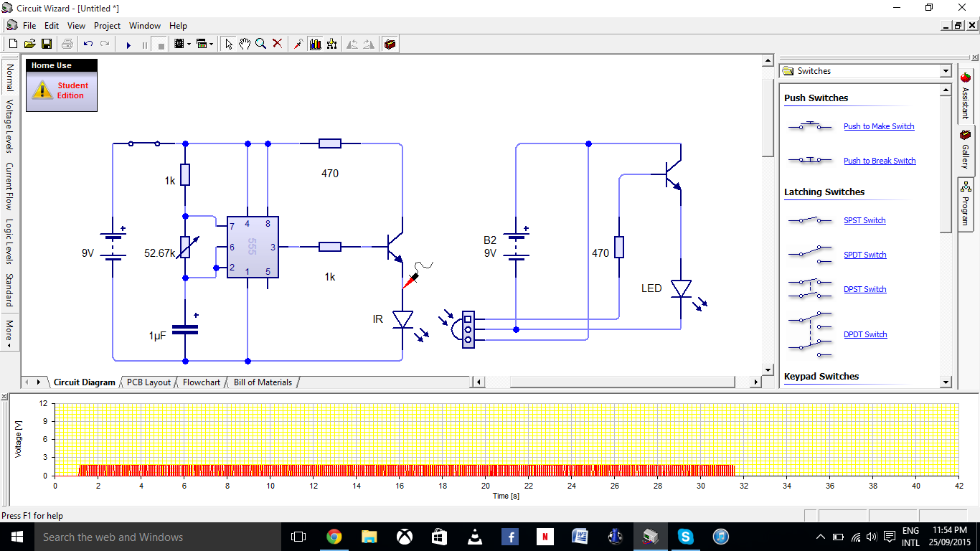Select the red X delete tool
This screenshot has width=980, height=551.
click(x=278, y=44)
